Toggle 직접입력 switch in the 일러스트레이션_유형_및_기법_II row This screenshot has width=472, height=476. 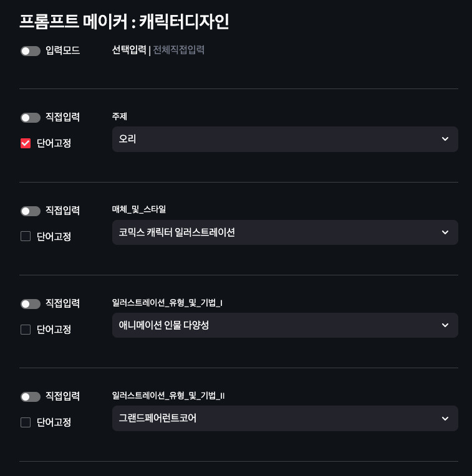point(30,397)
